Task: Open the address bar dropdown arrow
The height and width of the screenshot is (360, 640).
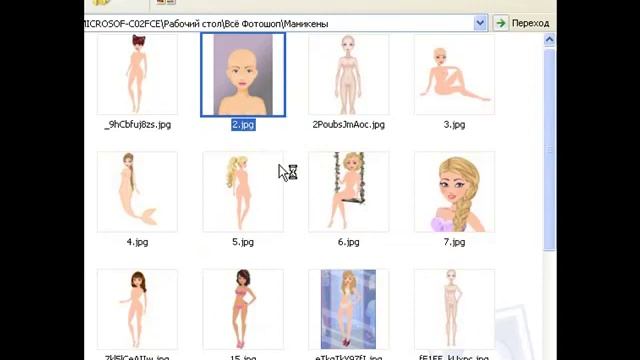Action: pyautogui.click(x=480, y=23)
